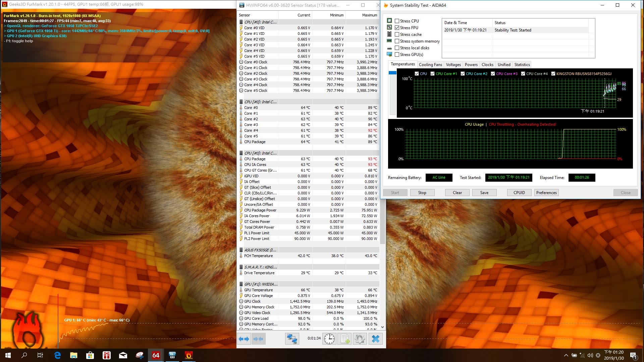
Task: Click Elapsed Time field 00:01:26
Action: [x=582, y=178]
